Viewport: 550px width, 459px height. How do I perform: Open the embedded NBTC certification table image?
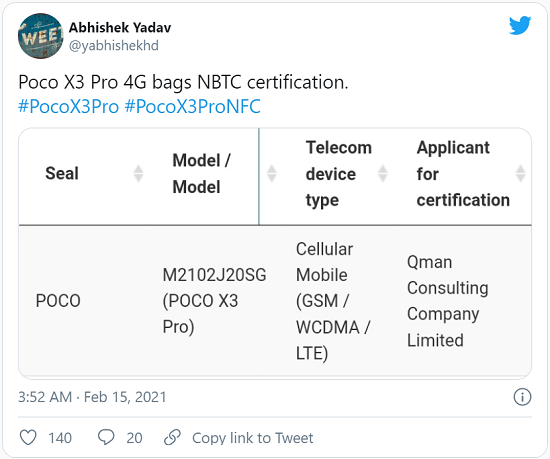click(275, 254)
